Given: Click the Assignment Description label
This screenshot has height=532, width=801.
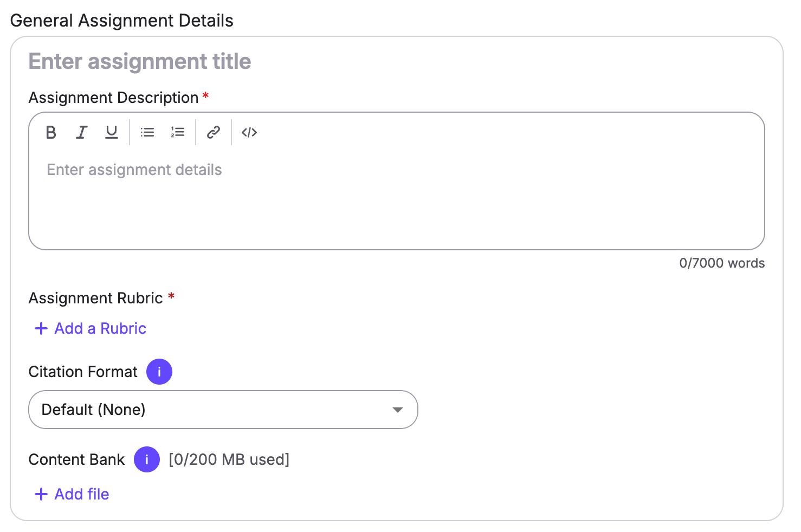Looking at the screenshot, I should pos(113,98).
